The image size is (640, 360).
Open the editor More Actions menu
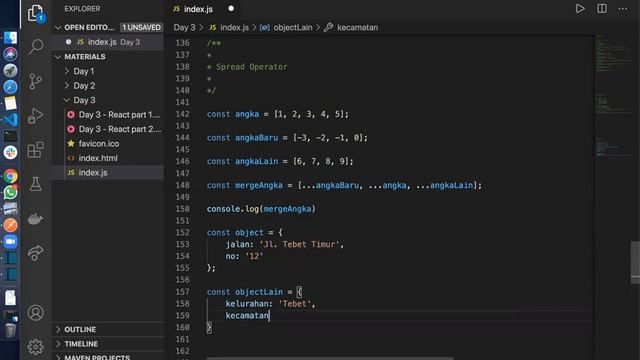click(622, 9)
